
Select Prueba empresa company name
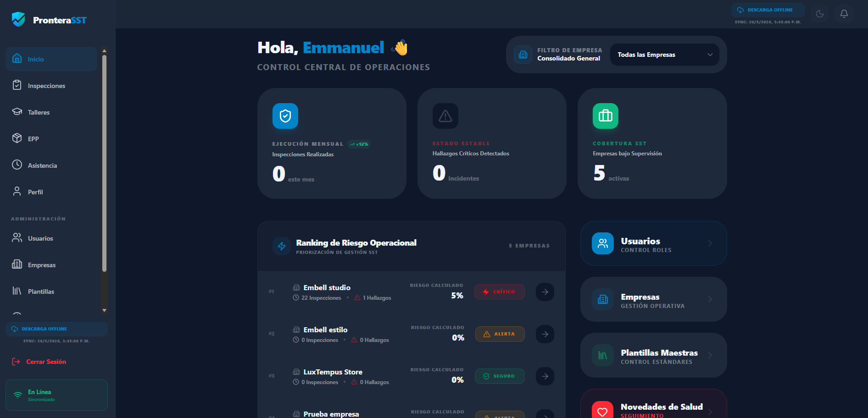(x=331, y=414)
